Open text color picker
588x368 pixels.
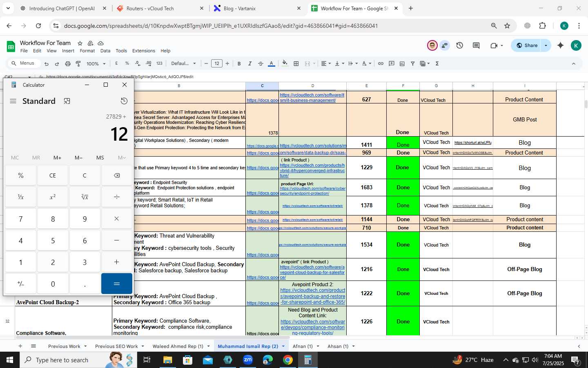(x=271, y=63)
